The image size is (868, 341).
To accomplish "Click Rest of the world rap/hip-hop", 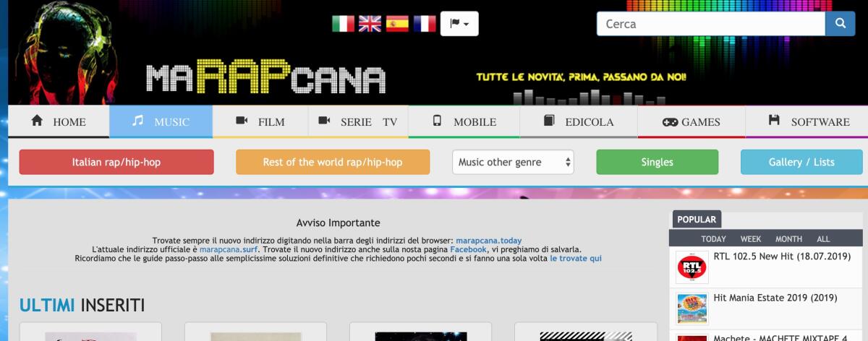I will [333, 162].
